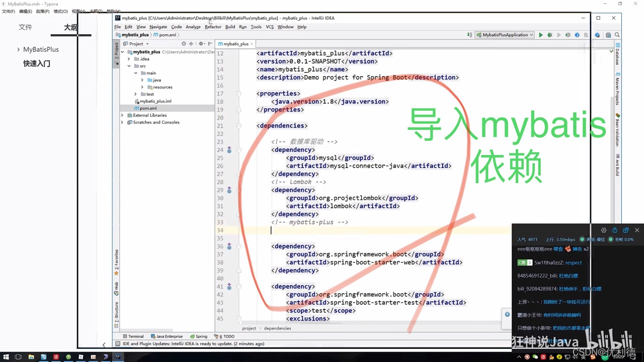
Task: Click the gutter bean icon on line 24
Action: [229, 150]
